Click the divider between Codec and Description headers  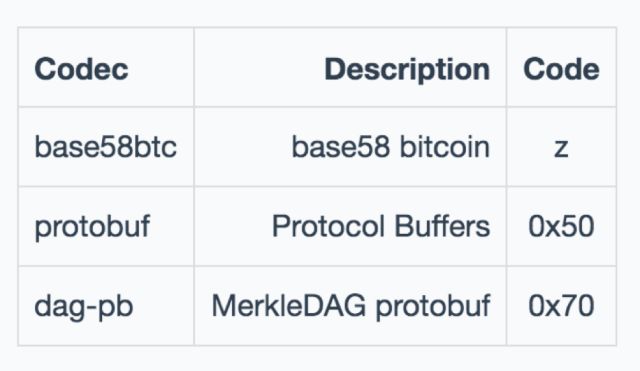coord(194,67)
